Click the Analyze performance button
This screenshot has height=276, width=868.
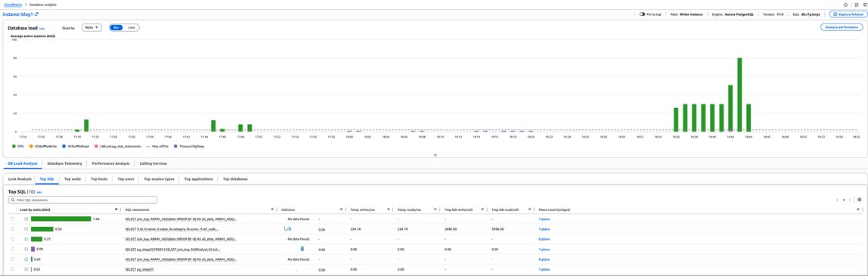842,27
